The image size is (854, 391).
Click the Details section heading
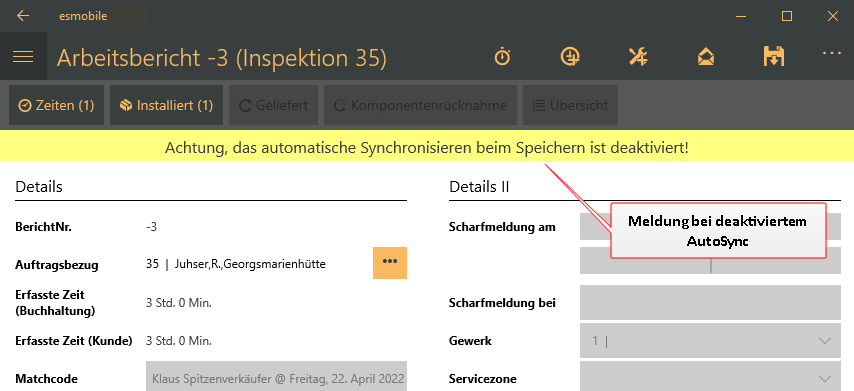(39, 187)
